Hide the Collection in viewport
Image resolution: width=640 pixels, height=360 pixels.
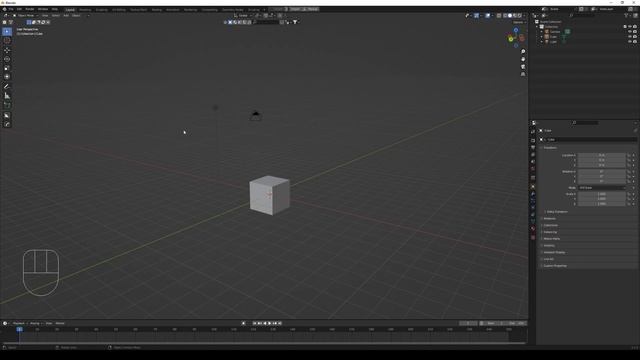tap(630, 27)
